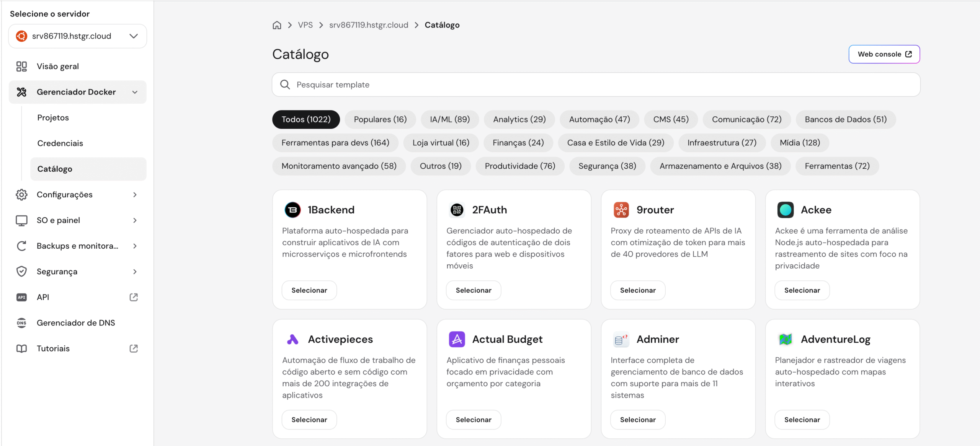Select the Actual Budget template
980x446 pixels.
click(x=474, y=420)
